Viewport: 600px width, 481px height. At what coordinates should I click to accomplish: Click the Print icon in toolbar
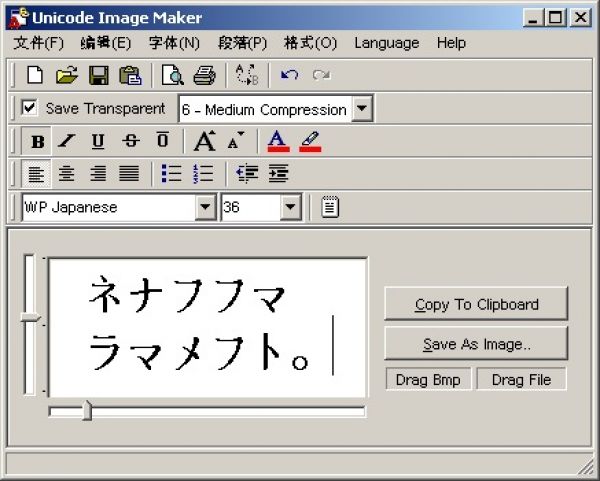tap(204, 74)
